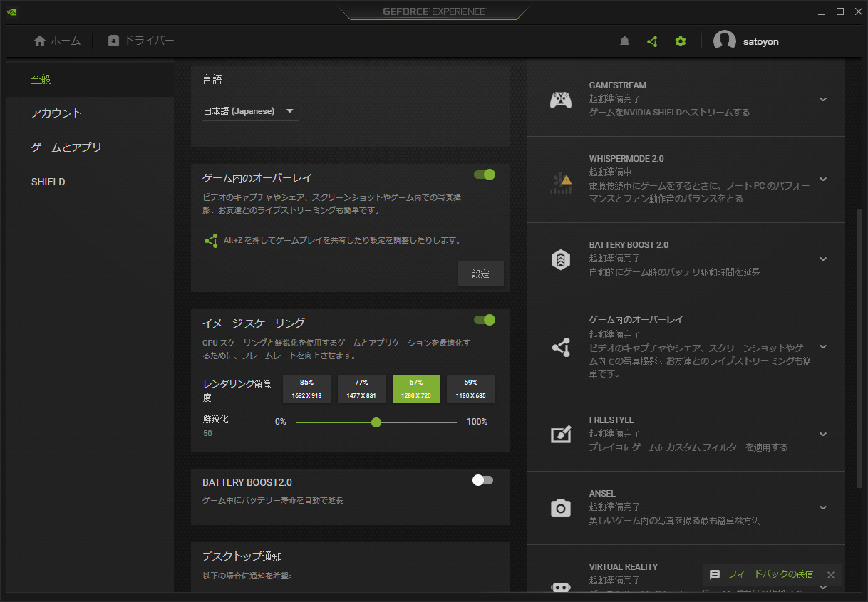Click the Virtual Reality headset icon
Image resolution: width=868 pixels, height=602 pixels.
point(561,586)
